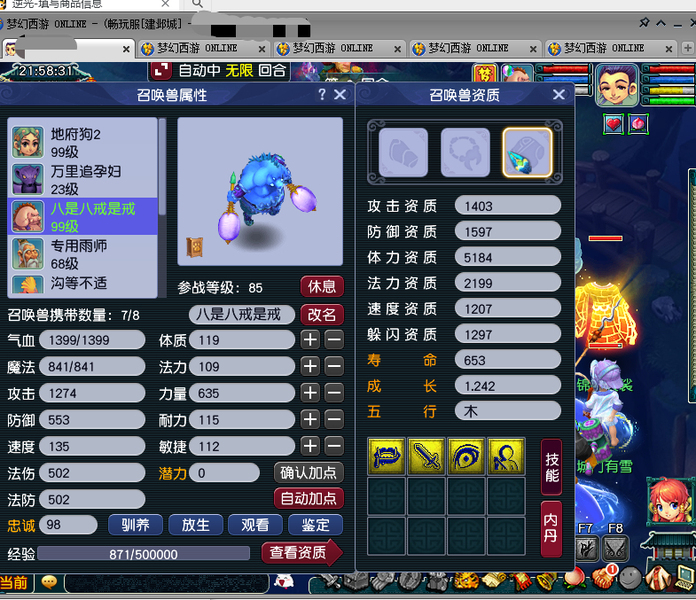This screenshot has height=600, width=696.
Task: Click the 驯养 button
Action: coord(135,525)
